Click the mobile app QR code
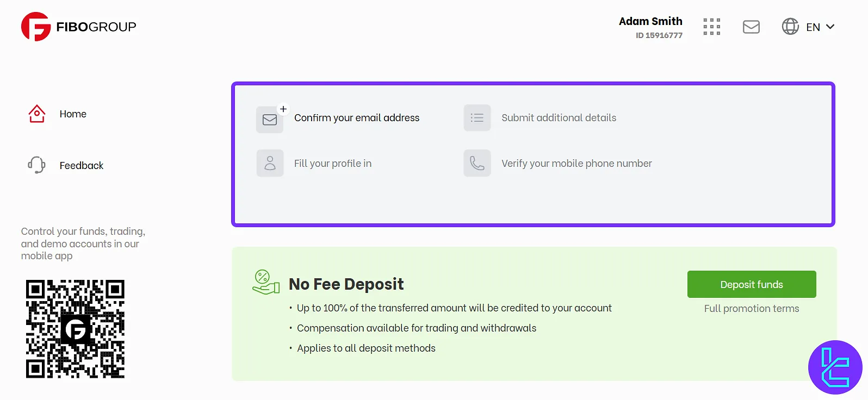The width and height of the screenshot is (868, 400). (75, 329)
